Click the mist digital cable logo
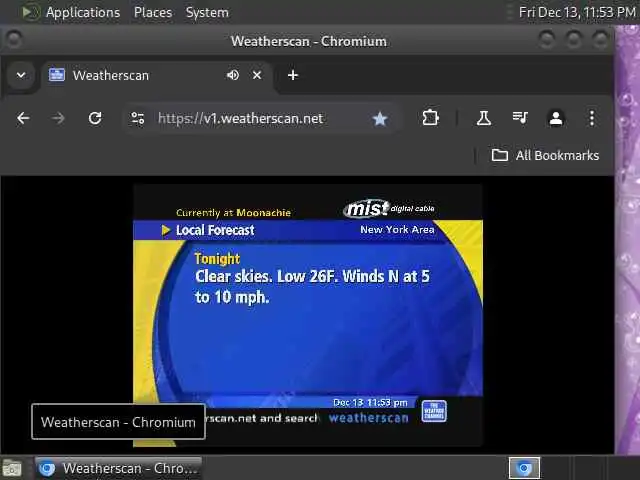Image resolution: width=640 pixels, height=480 pixels. 389,208
